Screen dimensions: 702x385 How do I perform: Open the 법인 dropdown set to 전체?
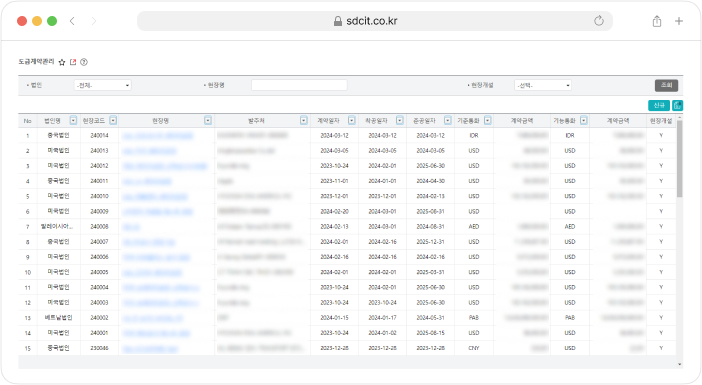[103, 85]
